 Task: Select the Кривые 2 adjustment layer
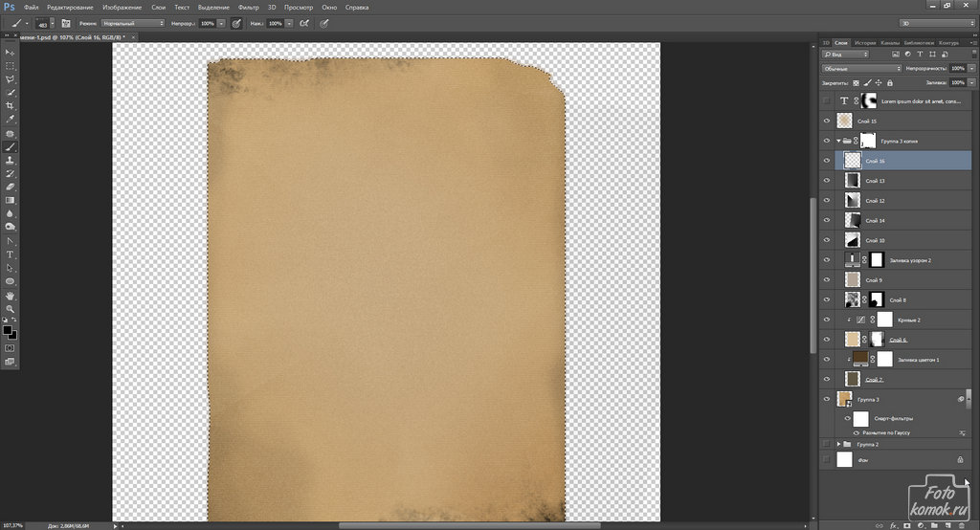coord(909,320)
